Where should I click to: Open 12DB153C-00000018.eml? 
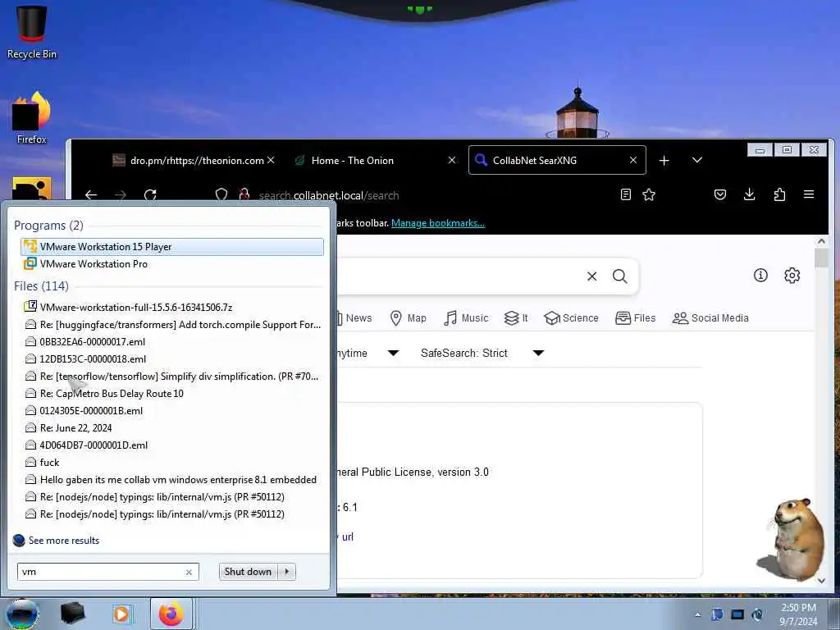click(x=172, y=359)
